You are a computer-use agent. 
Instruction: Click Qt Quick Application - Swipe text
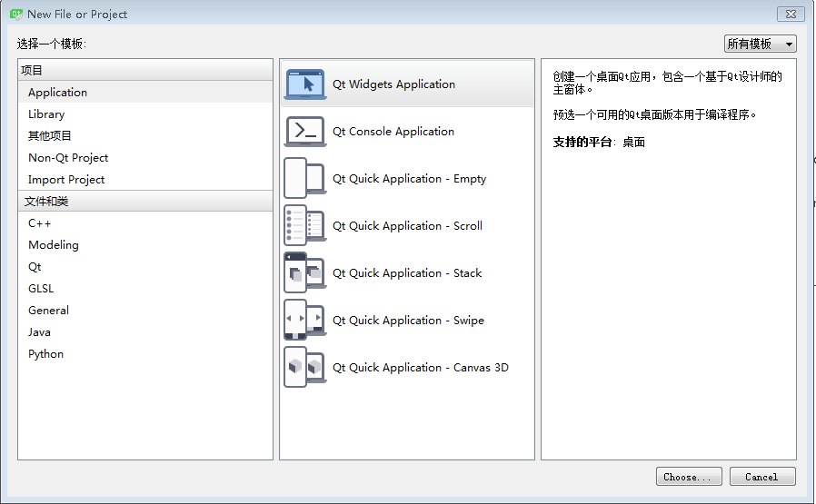[408, 321]
